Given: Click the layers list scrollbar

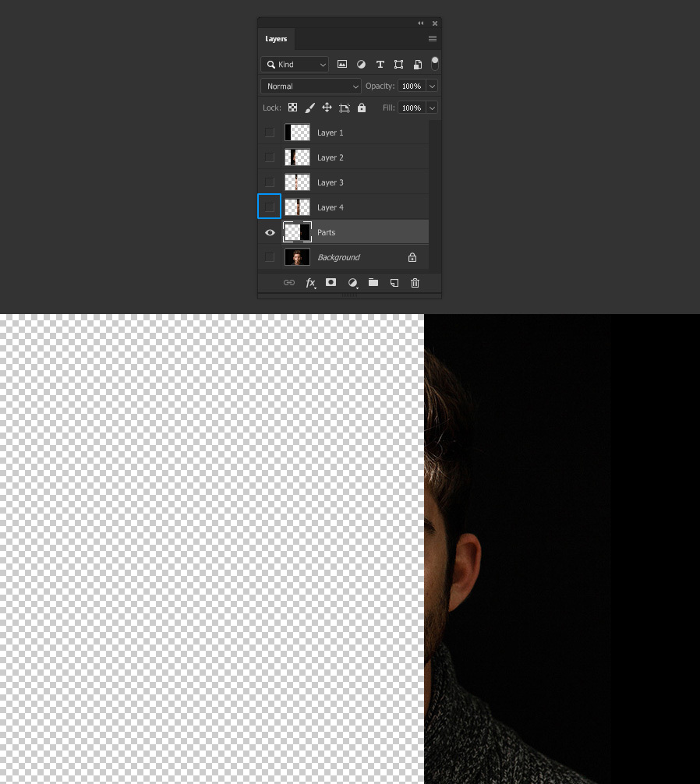Looking at the screenshot, I should coord(434,195).
